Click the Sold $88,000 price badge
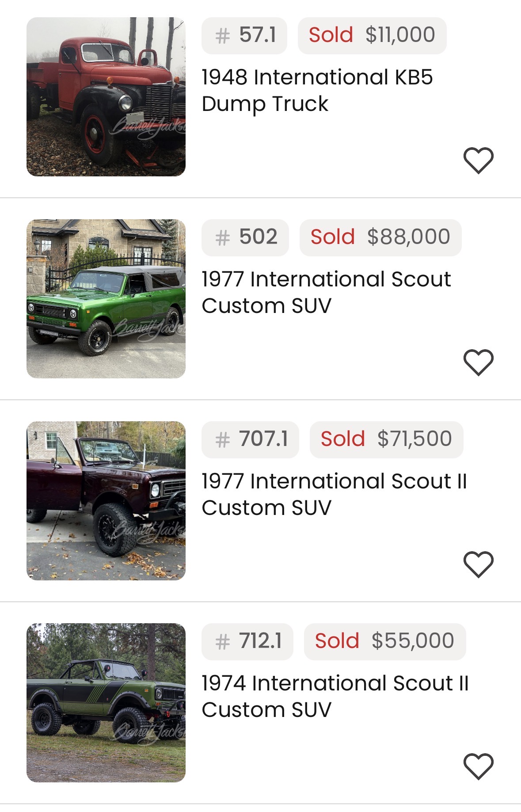The height and width of the screenshot is (812, 521). pos(380,237)
